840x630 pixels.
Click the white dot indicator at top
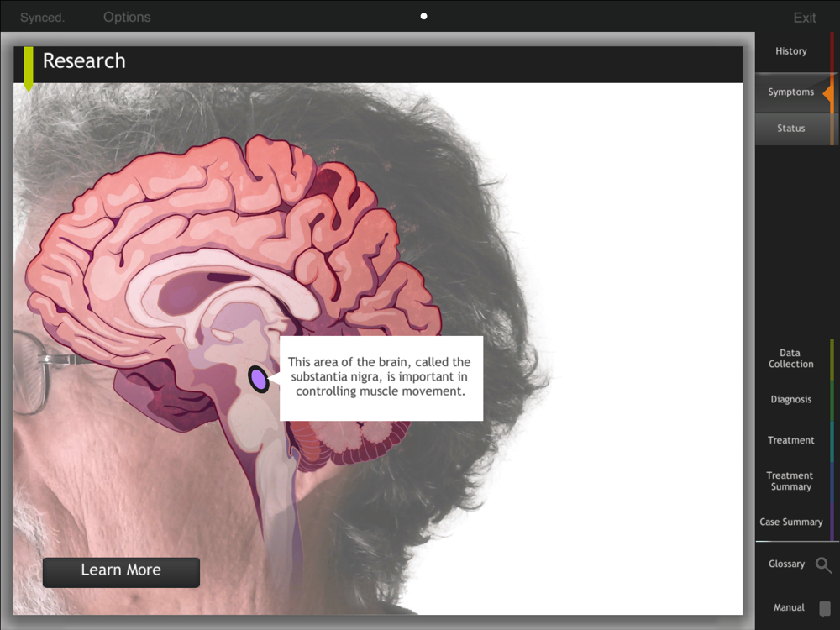pos(423,16)
